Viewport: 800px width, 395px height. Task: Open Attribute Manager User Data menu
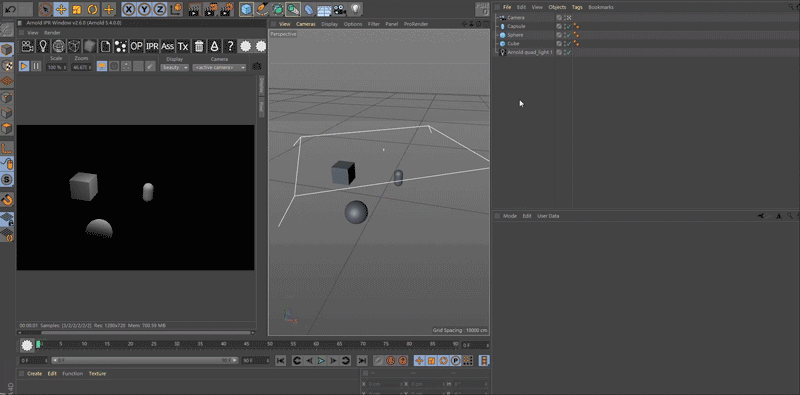point(548,216)
